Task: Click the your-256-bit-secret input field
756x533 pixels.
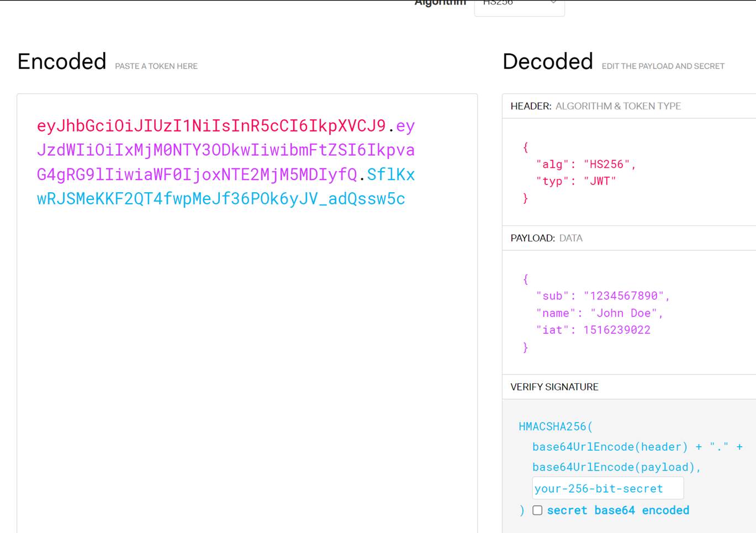Action: (x=607, y=488)
